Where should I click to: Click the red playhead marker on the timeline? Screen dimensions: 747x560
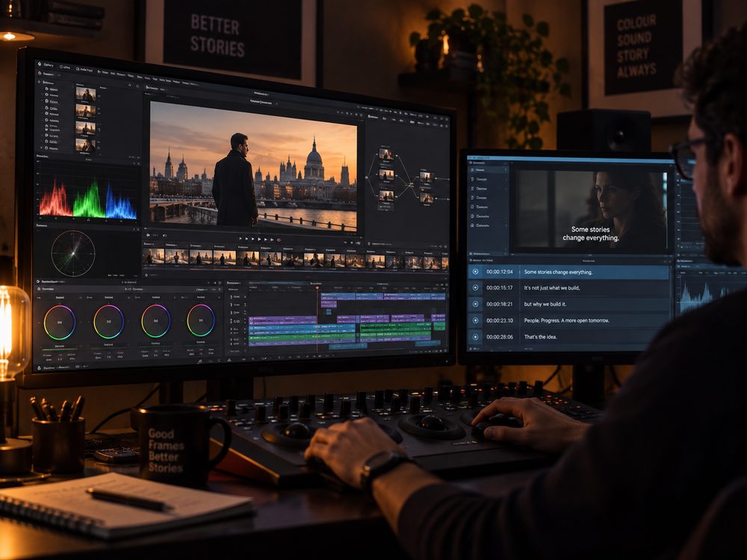[317, 288]
